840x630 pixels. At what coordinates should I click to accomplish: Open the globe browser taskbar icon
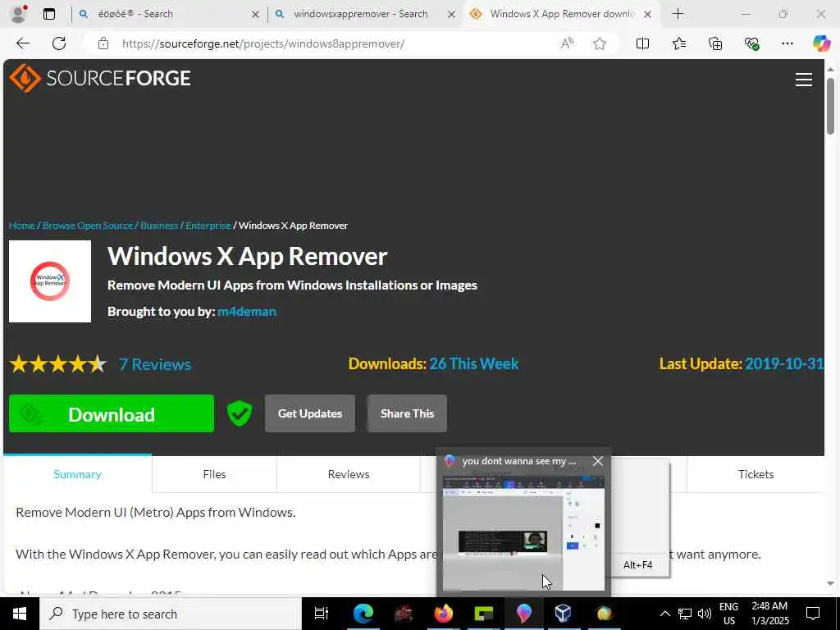[605, 614]
